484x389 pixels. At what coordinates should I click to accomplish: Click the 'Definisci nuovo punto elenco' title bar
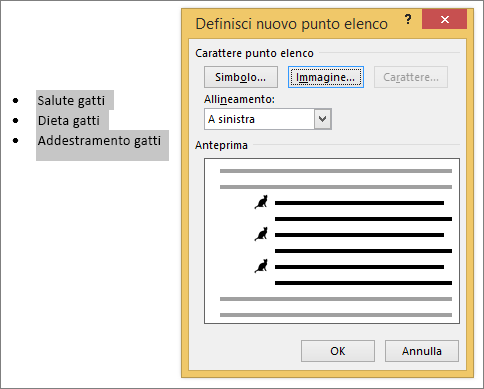[x=292, y=24]
